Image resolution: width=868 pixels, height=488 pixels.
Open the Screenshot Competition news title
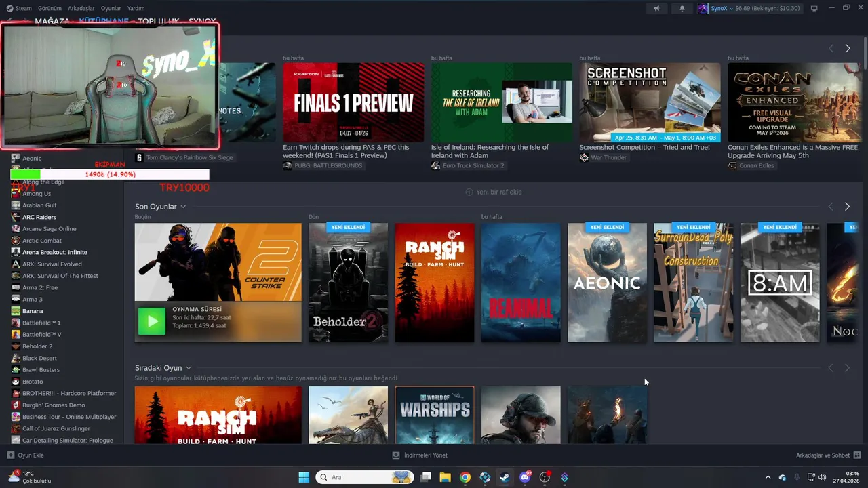(x=644, y=147)
